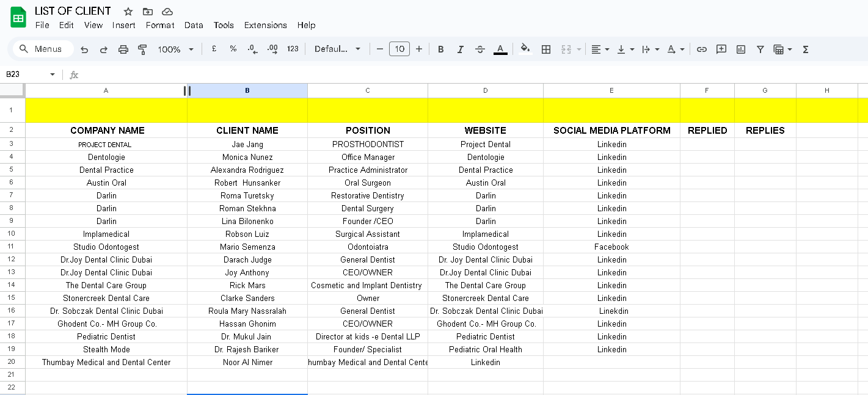868x395 pixels.
Task: Select column E header
Action: [611, 90]
